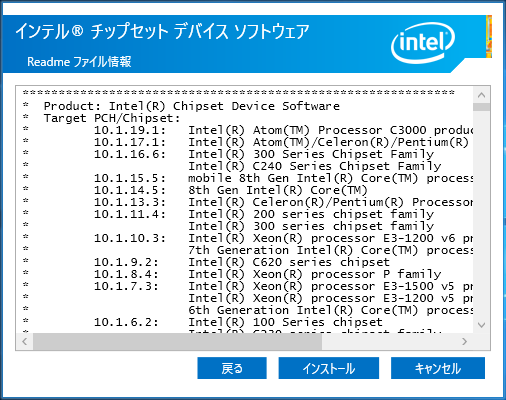The height and width of the screenshot is (400, 506).
Task: Click the 10.1.19.1 Atom Processor C3000 line
Action: coord(283,130)
